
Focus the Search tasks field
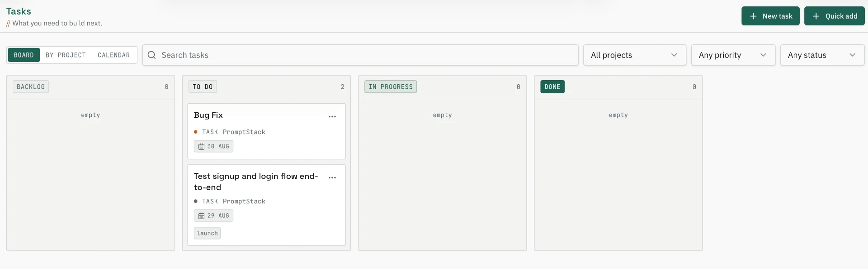(x=360, y=55)
